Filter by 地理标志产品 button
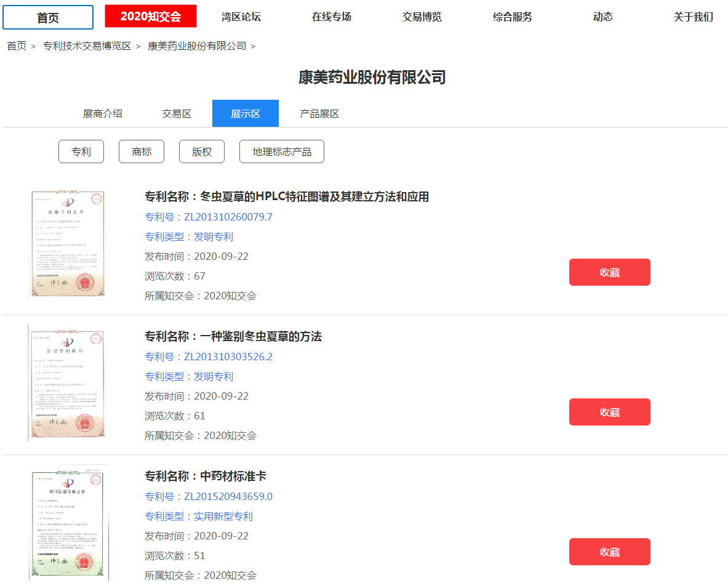Screen dimensions: 728x585 [x=282, y=151]
